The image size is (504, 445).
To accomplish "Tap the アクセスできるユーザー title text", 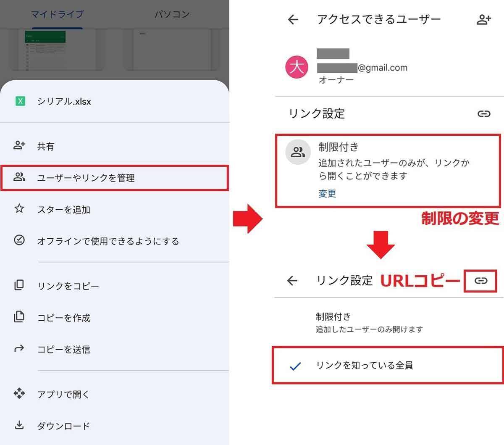I will click(x=379, y=19).
